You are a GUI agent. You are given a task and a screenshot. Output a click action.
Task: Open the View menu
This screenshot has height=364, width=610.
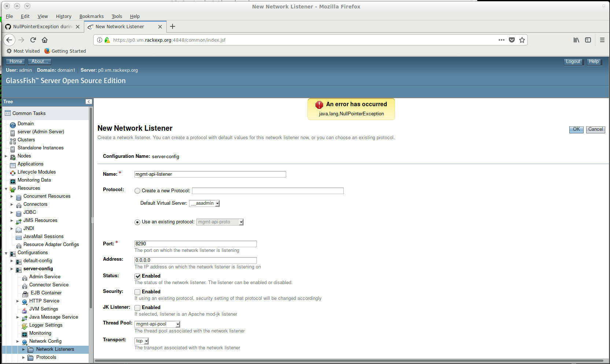[42, 16]
